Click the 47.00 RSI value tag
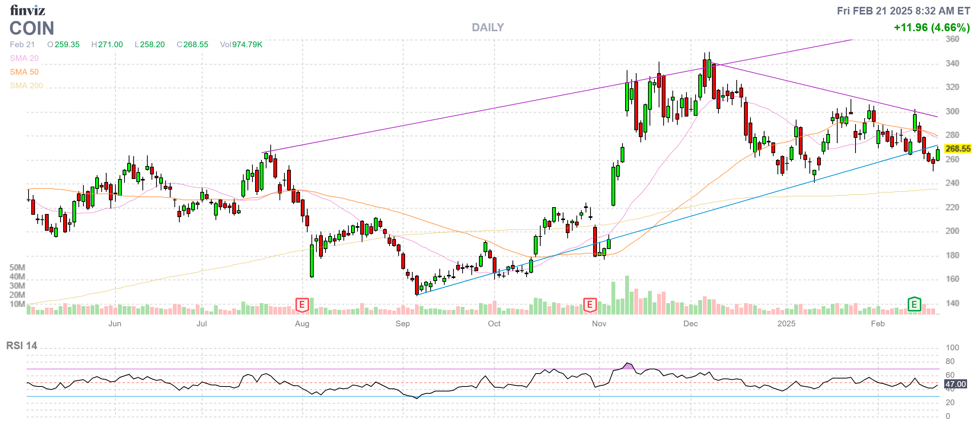980x428 pixels. pos(956,384)
